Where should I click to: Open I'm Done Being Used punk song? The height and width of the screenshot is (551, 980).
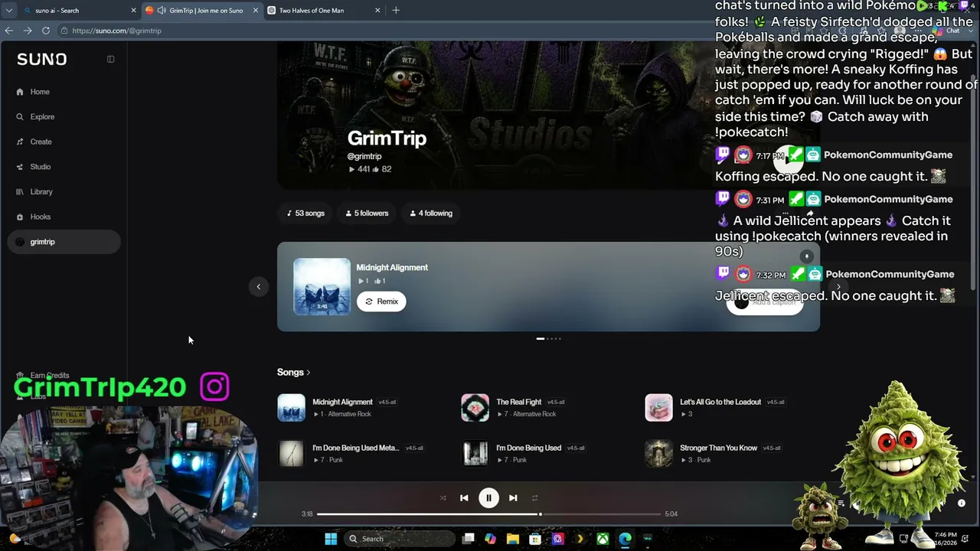[x=528, y=448]
